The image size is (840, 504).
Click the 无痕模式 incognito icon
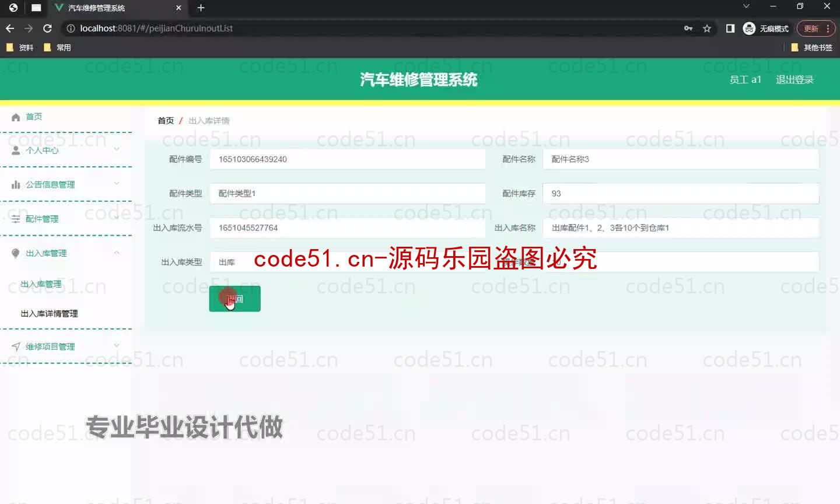pos(749,28)
